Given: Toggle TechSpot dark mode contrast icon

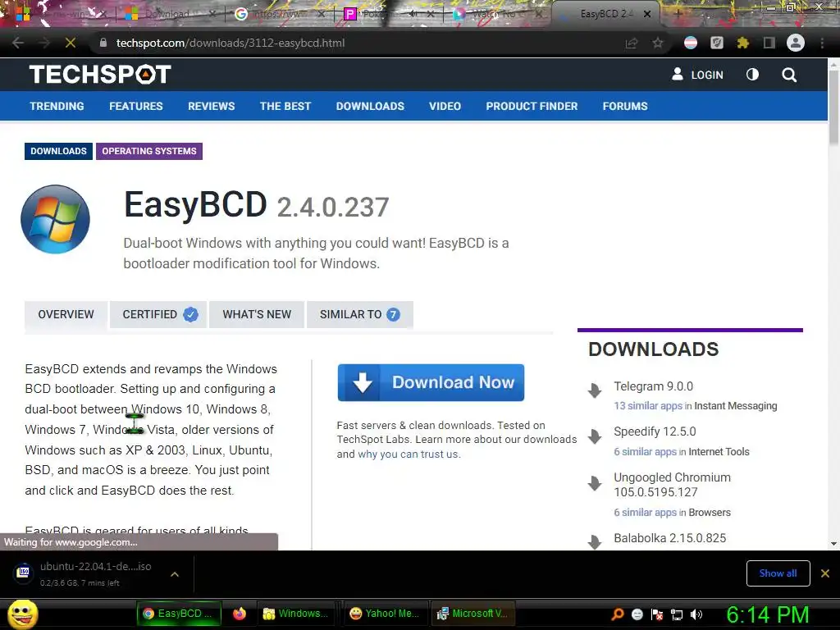Looking at the screenshot, I should [x=752, y=75].
